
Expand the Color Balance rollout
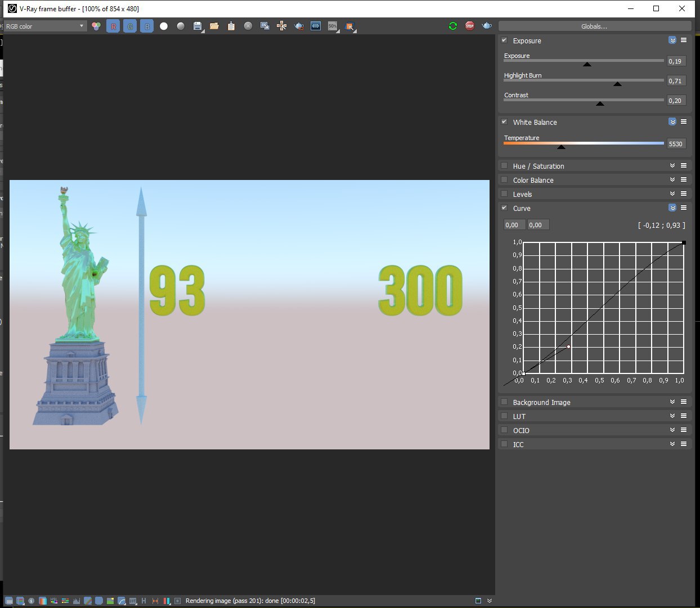(672, 180)
